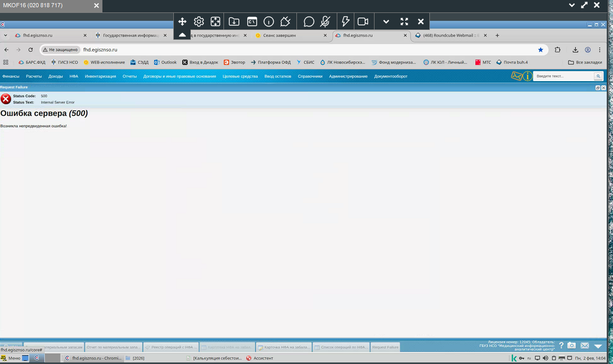Image resolution: width=613 pixels, height=364 pixels.
Task: Open the 'Все закладки' folder
Action: [585, 62]
